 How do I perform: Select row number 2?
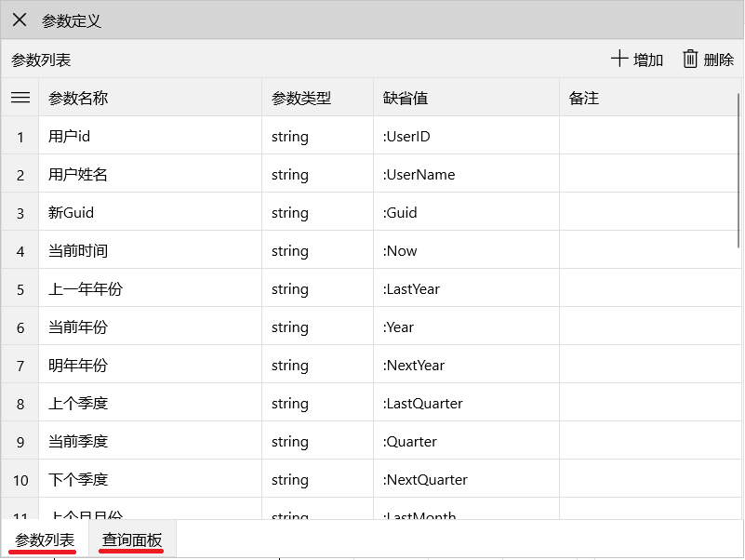pyautogui.click(x=20, y=175)
